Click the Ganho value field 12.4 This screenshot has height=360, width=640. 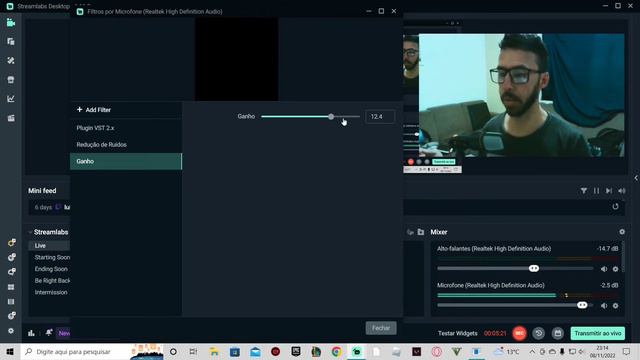point(380,117)
